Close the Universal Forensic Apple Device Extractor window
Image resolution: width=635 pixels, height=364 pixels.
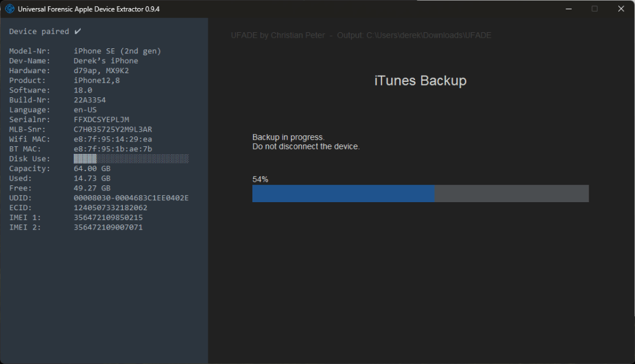pyautogui.click(x=621, y=9)
